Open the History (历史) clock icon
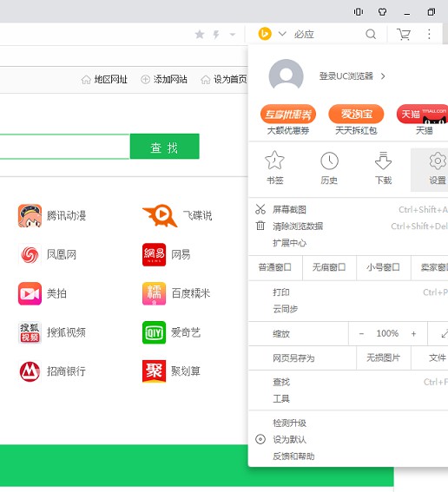This screenshot has width=448, height=492. pos(329,161)
